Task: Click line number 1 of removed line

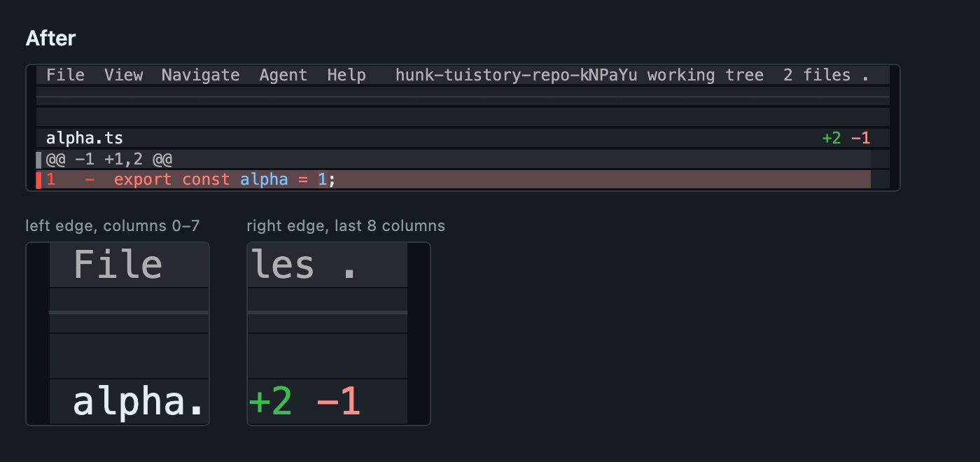Action: click(x=50, y=179)
